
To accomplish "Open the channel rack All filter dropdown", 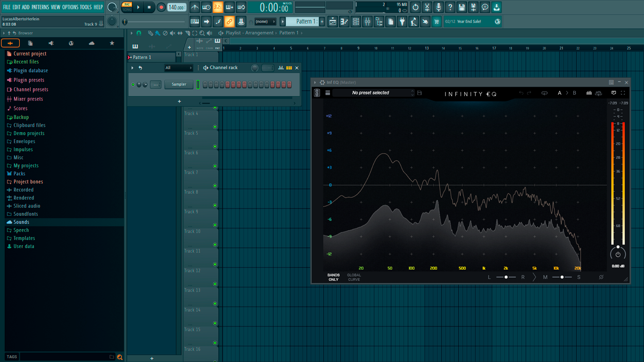I will (179, 68).
